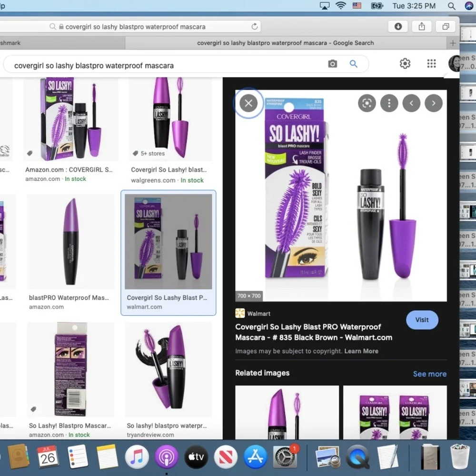The height and width of the screenshot is (476, 476).
Task: Open the Walgreens 5+ stores result
Action: pyautogui.click(x=170, y=130)
